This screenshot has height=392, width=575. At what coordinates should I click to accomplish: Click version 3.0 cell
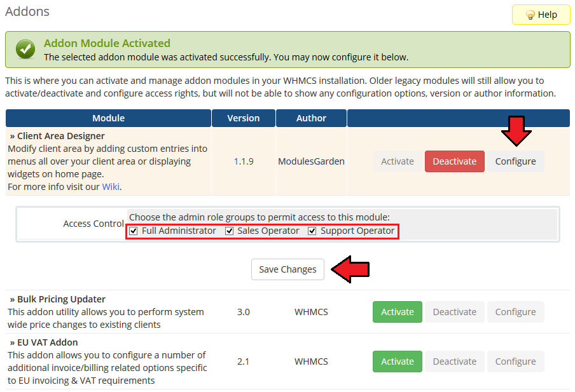[243, 312]
